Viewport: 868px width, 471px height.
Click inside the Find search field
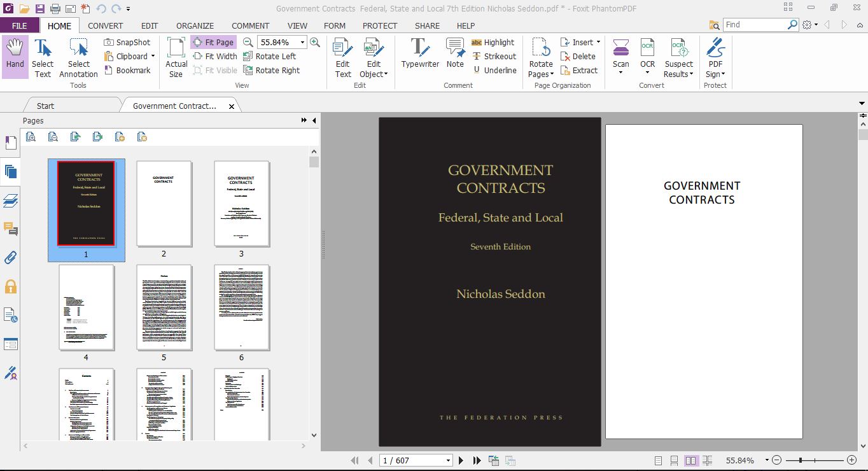[755, 24]
